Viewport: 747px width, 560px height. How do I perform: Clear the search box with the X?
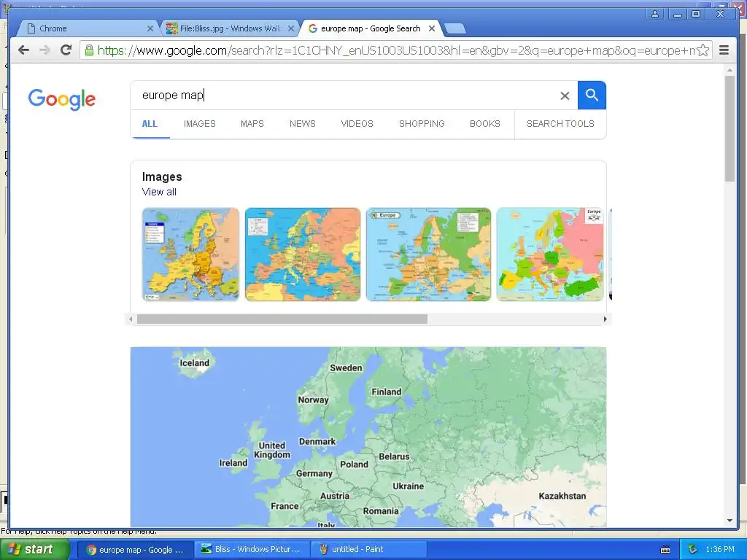coord(565,96)
